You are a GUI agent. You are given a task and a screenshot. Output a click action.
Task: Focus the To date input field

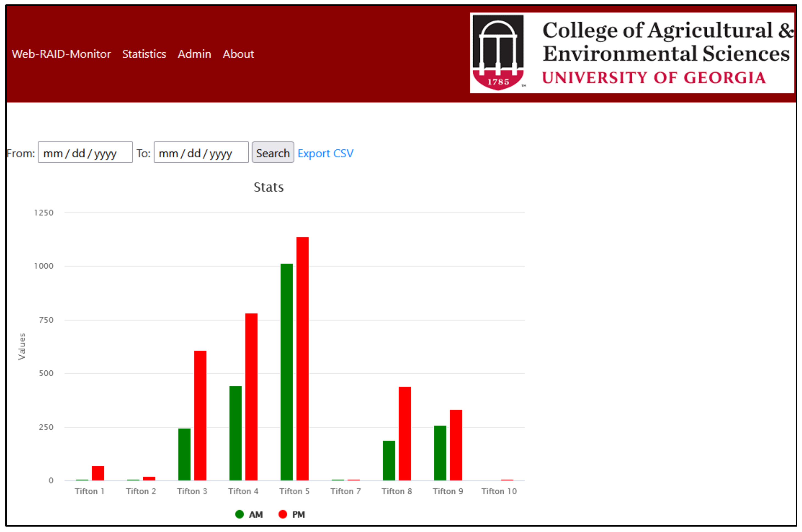click(x=201, y=152)
